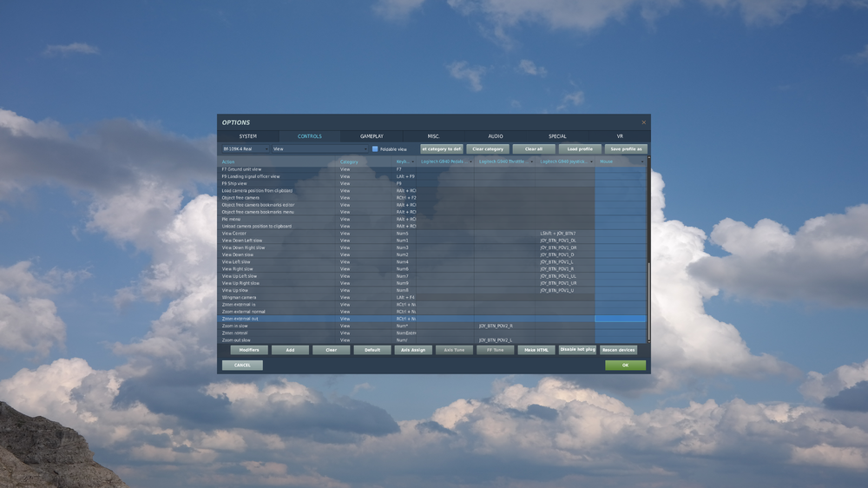Select the 'Zoom external normal' row
This screenshot has width=868, height=488.
click(x=432, y=312)
